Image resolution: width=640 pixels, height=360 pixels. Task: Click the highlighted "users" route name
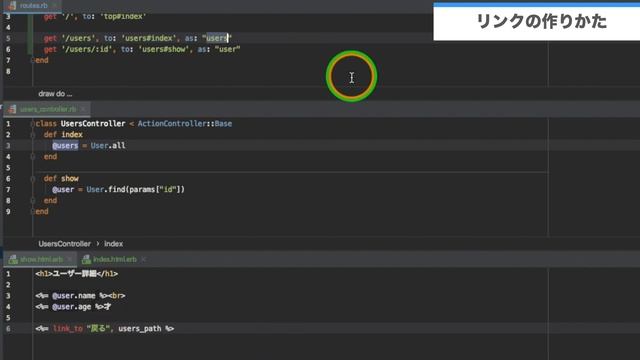point(217,38)
